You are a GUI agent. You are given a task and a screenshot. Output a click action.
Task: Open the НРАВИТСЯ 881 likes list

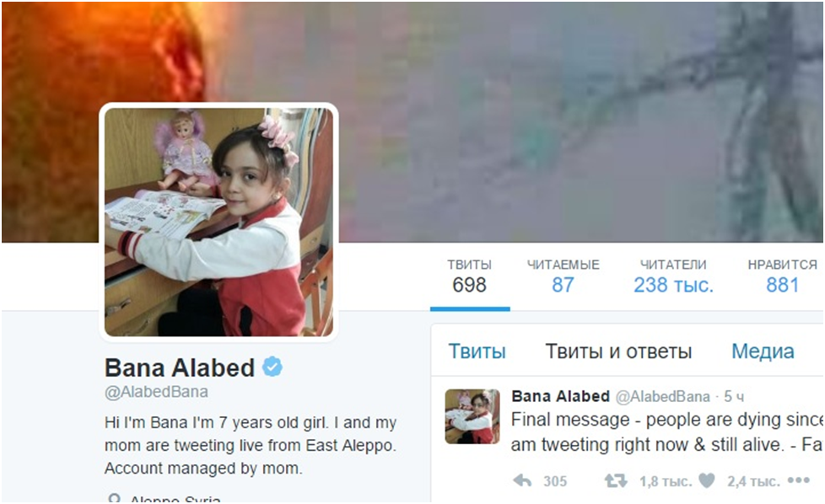pos(782,276)
